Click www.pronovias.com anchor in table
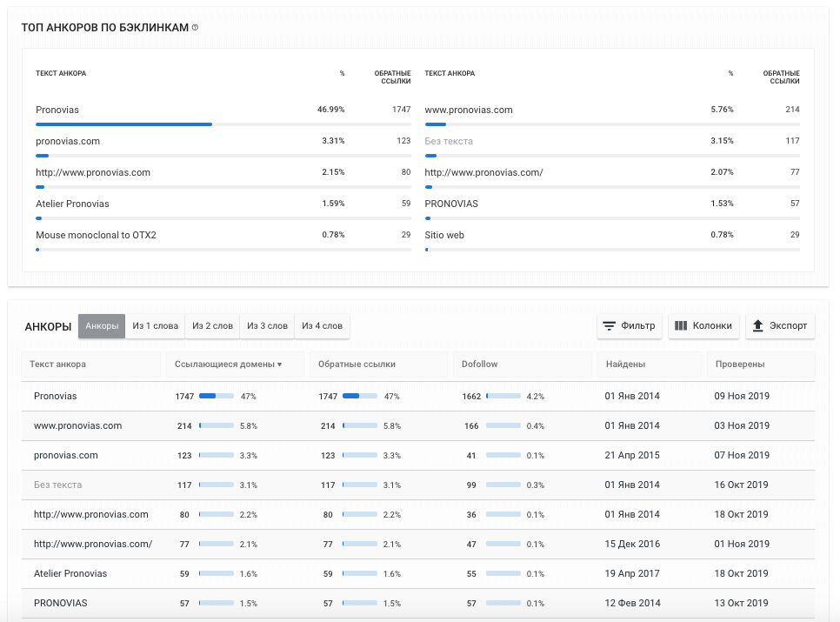This screenshot has height=622, width=840. 77,425
